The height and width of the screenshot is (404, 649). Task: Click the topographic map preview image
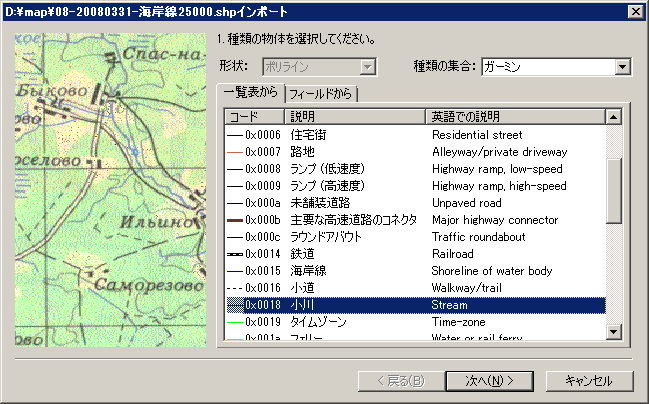pos(111,190)
